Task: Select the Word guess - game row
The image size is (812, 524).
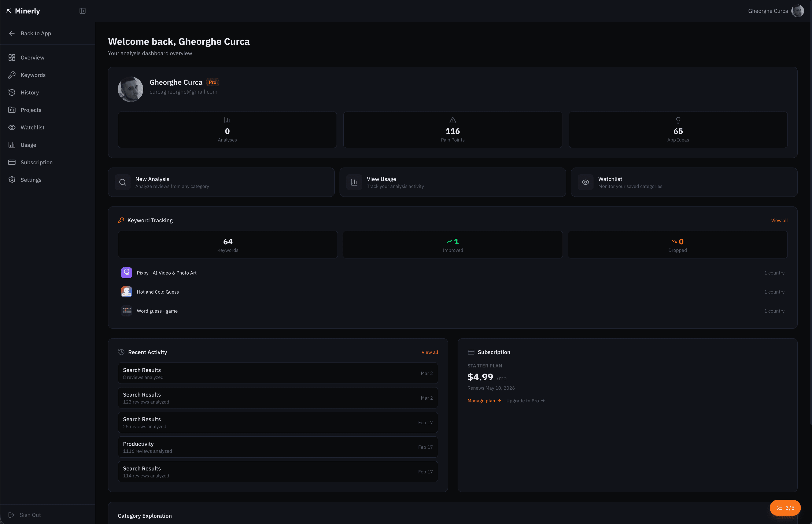Action: pos(453,311)
